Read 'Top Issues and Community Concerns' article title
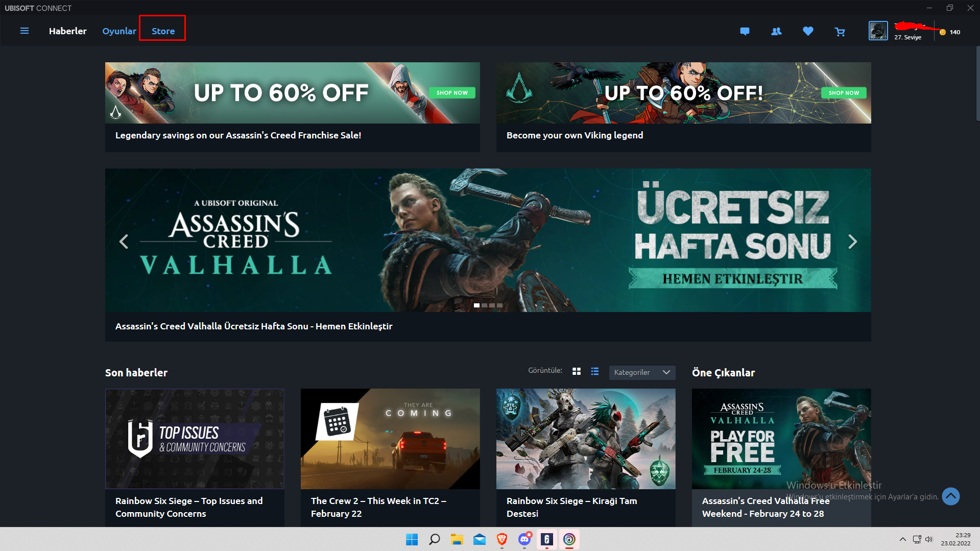The height and width of the screenshot is (551, 980). [189, 508]
